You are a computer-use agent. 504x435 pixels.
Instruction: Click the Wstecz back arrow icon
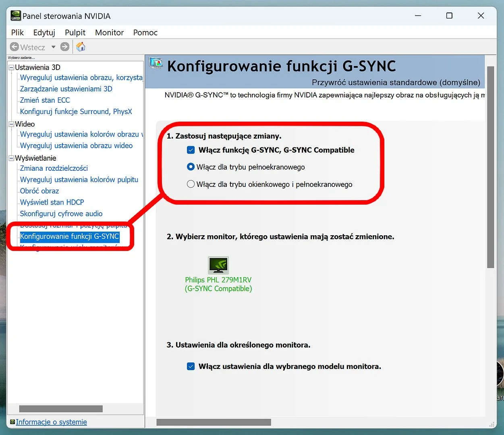15,47
